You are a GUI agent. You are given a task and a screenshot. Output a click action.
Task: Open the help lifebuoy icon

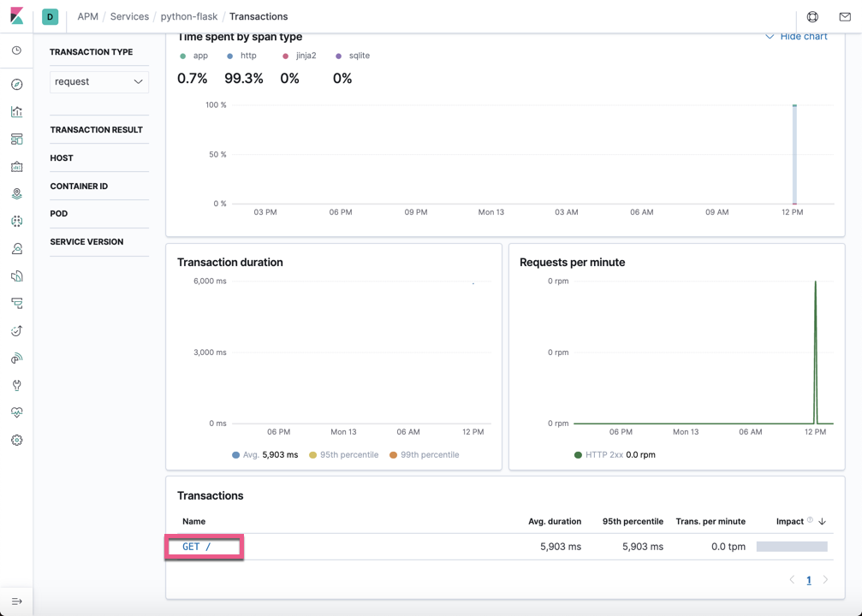[812, 16]
